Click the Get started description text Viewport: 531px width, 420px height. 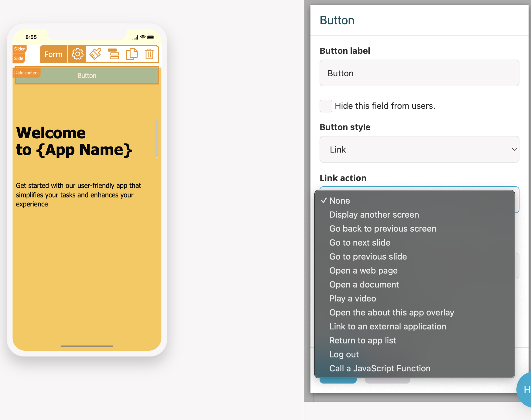point(78,195)
